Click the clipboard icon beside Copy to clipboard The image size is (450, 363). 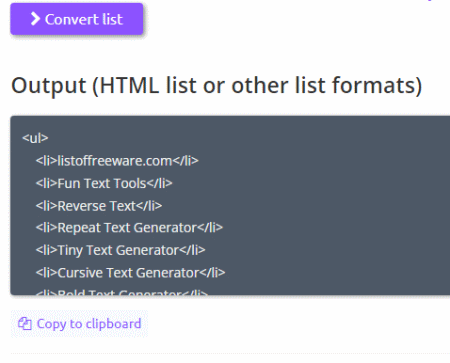pyautogui.click(x=25, y=324)
